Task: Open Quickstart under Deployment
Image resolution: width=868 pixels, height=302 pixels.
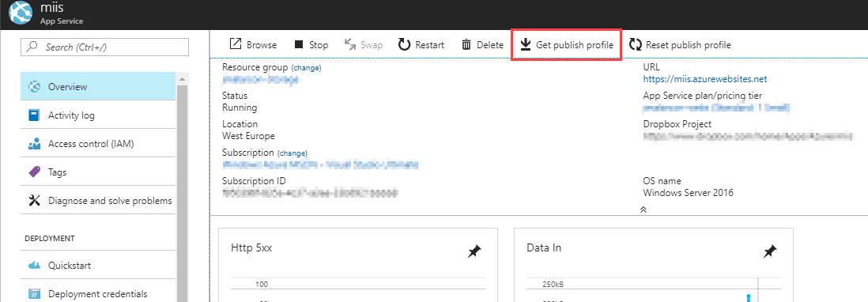Action: click(x=98, y=266)
